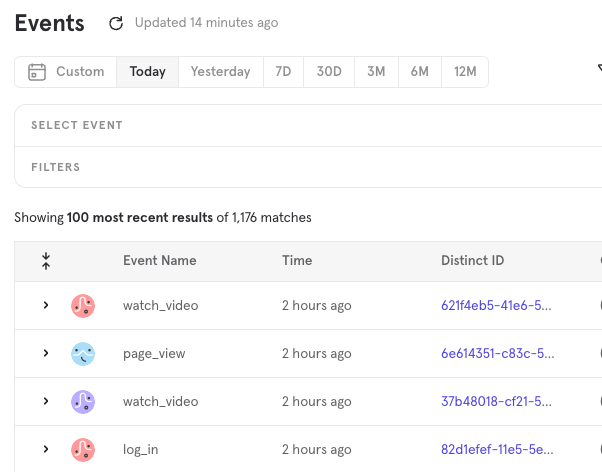Screen dimensions: 602x472
Task: Expand the first watch_video event row
Action: pyautogui.click(x=46, y=306)
